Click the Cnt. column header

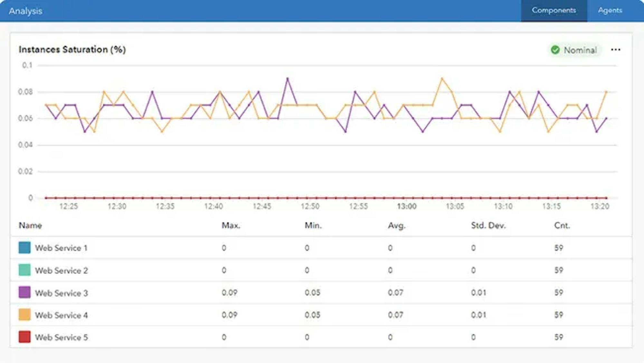(x=562, y=225)
